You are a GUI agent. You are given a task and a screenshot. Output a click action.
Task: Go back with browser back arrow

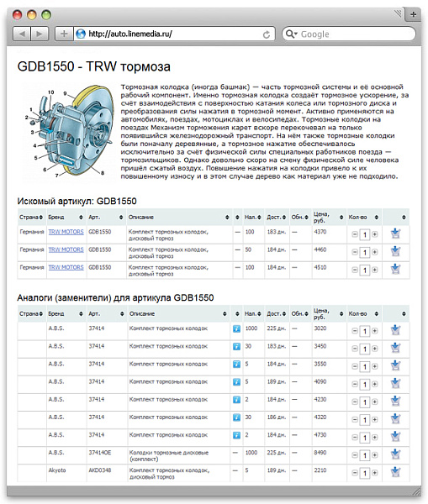click(22, 34)
